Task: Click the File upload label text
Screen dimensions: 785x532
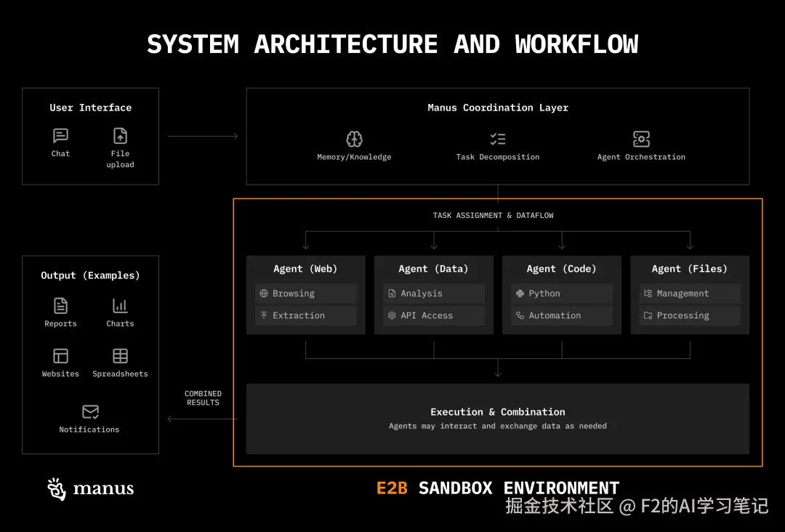Action: point(120,159)
